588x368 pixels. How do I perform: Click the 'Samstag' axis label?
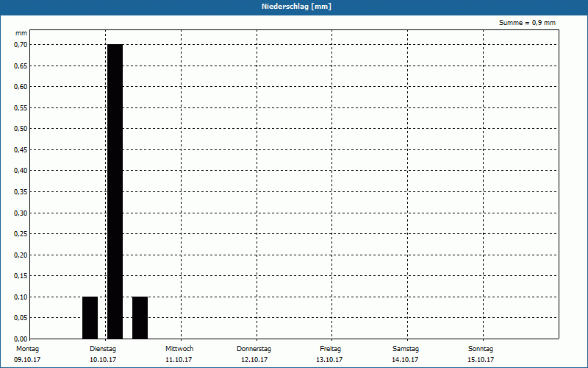[406, 349]
